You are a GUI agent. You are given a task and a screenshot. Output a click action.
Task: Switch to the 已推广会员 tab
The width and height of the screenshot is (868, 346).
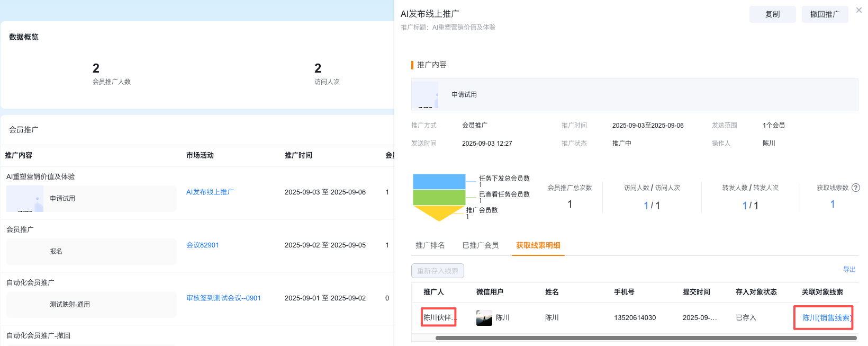coord(480,245)
